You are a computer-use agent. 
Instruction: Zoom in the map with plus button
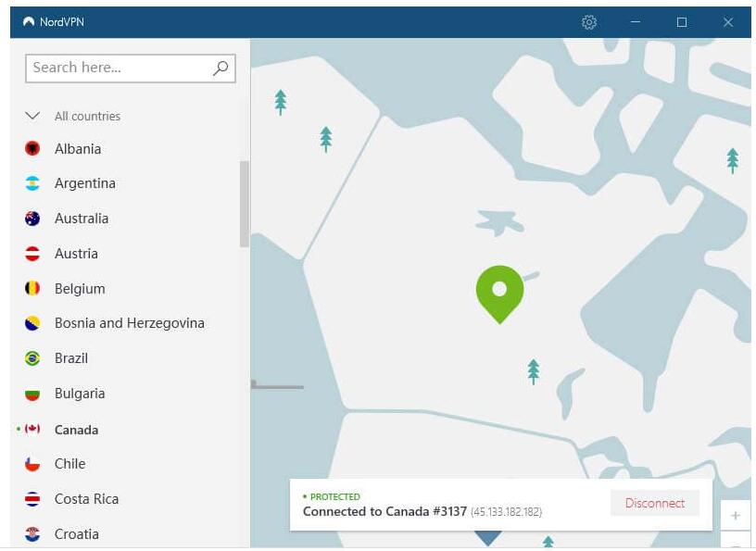click(x=736, y=515)
